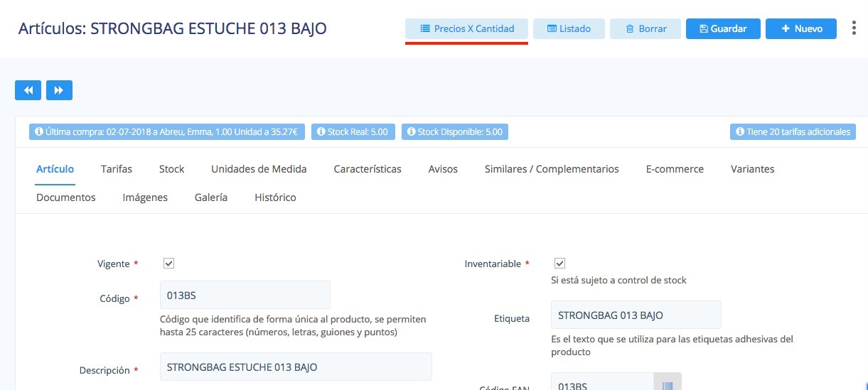868x390 pixels.
Task: Go to next article with forward arrow
Action: click(59, 90)
